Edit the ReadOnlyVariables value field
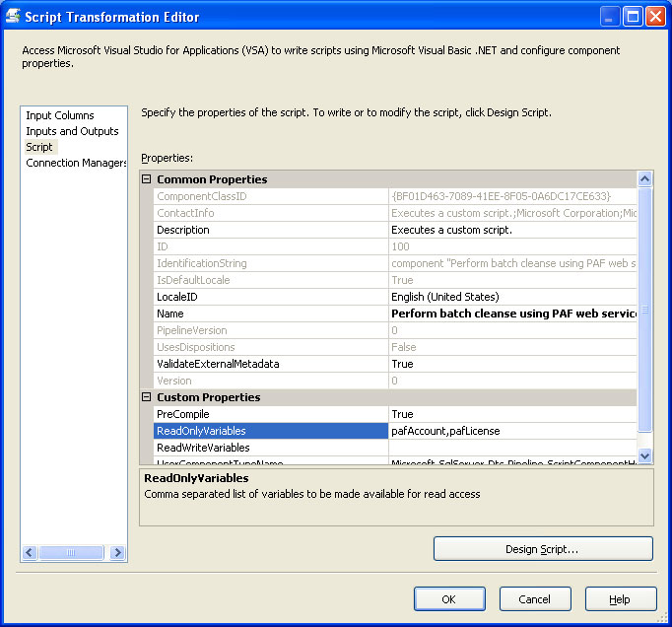 click(x=512, y=431)
